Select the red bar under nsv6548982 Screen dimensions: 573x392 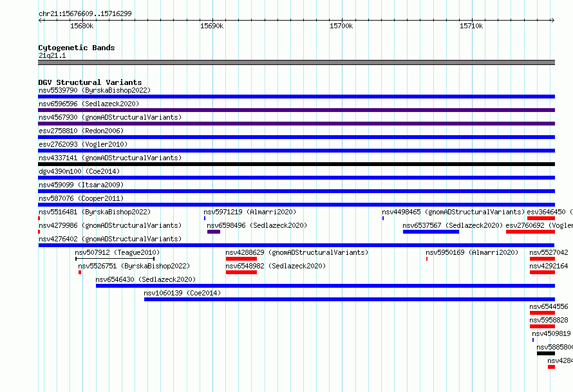(x=241, y=272)
